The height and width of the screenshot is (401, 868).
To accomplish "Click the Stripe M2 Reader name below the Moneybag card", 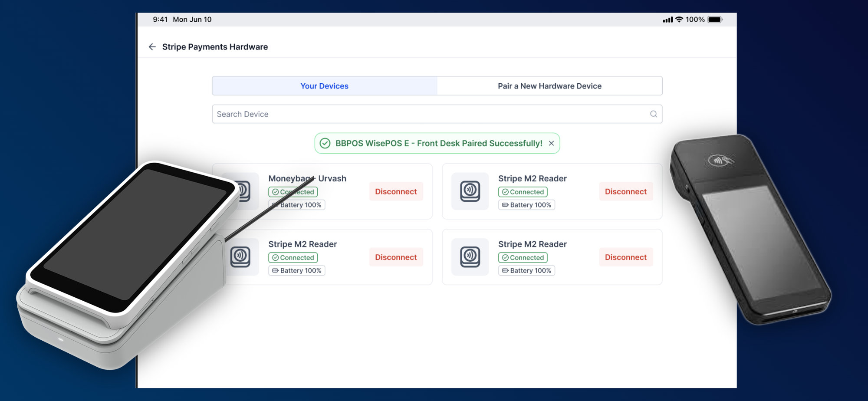I will coord(302,244).
